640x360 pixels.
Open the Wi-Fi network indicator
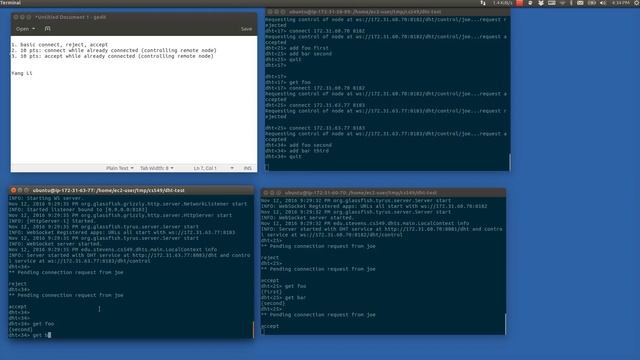click(562, 3)
